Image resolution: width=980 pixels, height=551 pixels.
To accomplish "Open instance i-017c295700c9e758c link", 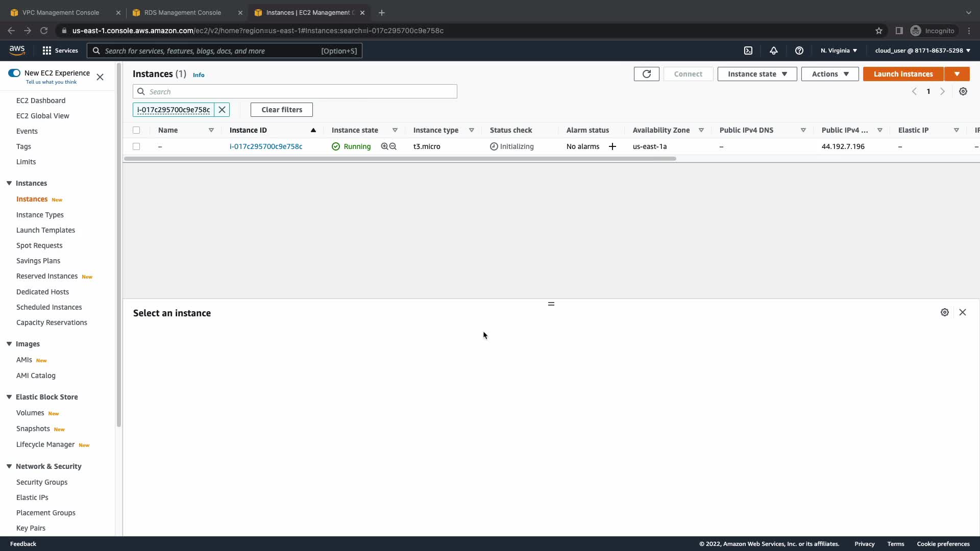I will pos(266,146).
